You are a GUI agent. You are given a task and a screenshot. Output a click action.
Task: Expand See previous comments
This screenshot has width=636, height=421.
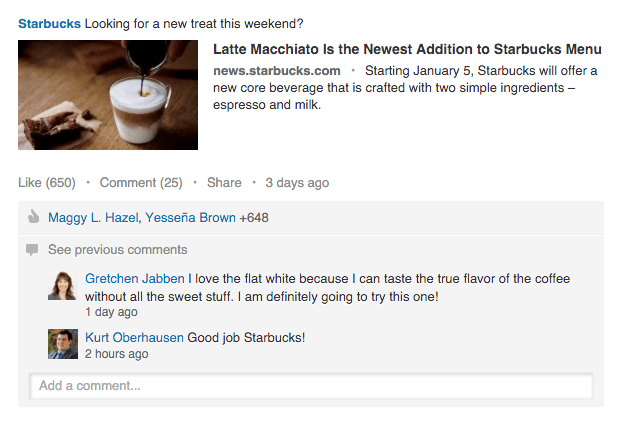pos(117,249)
